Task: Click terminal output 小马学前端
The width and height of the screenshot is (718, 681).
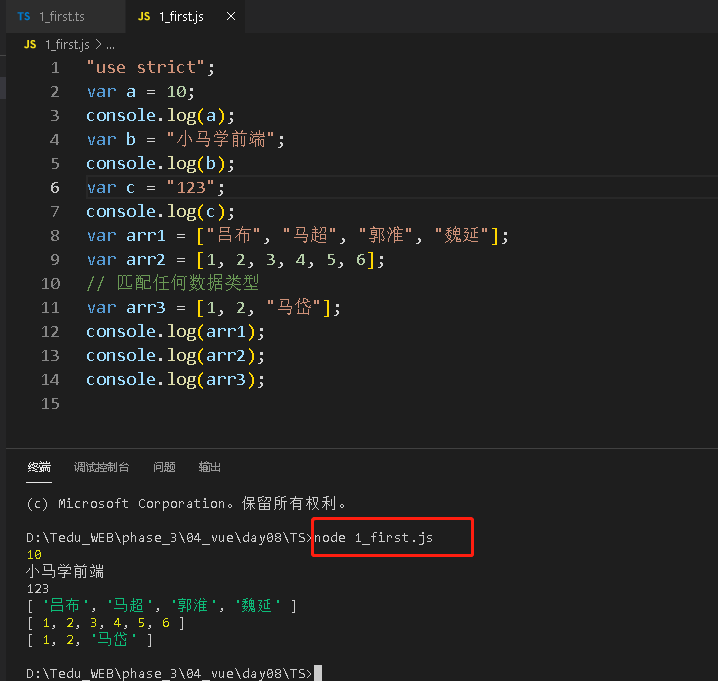Action: (x=65, y=572)
